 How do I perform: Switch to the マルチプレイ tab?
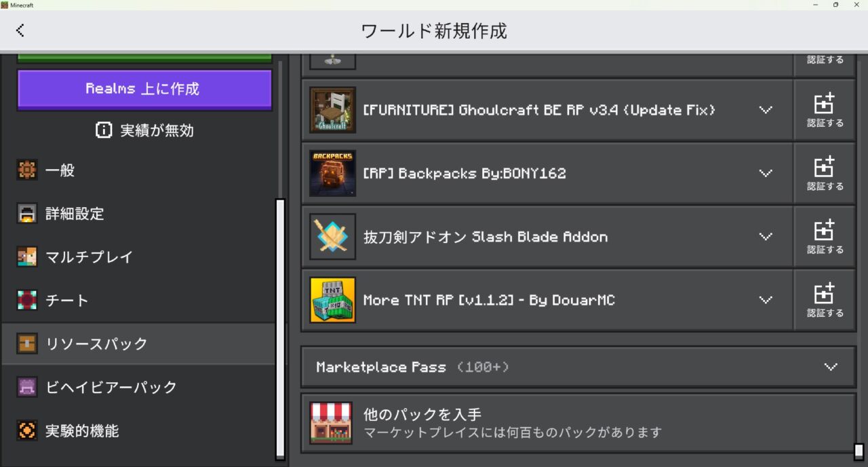[138, 257]
